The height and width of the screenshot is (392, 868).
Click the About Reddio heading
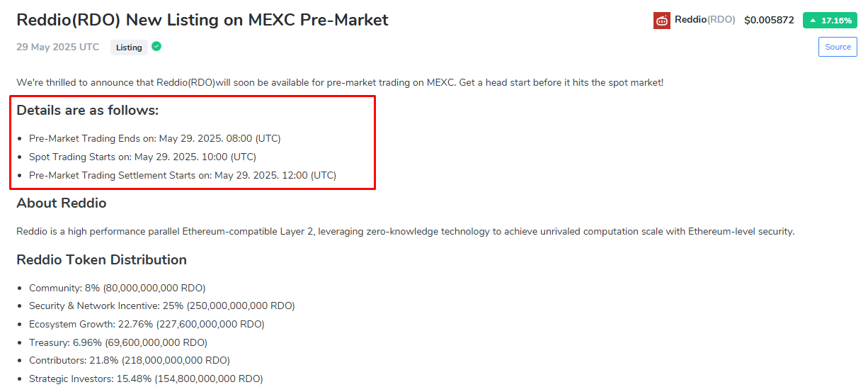point(62,203)
